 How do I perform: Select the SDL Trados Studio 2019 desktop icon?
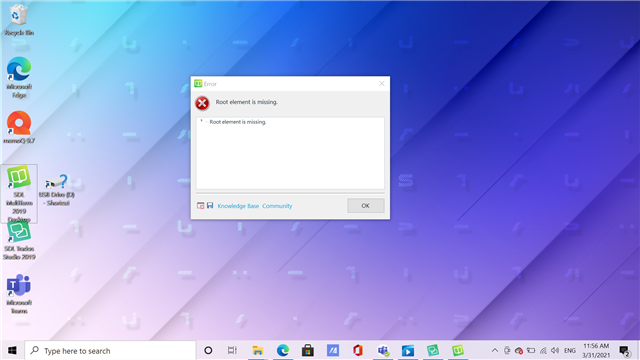[19, 241]
